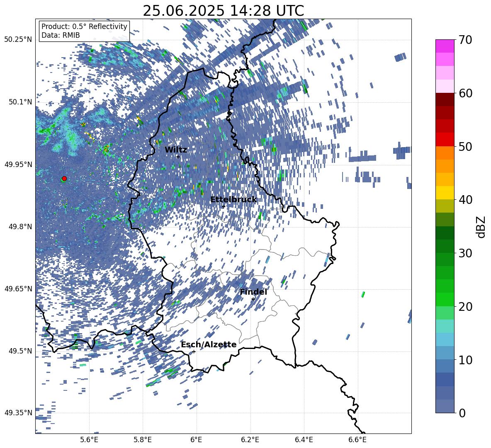Click the 40 value on the colorbar
The height and width of the screenshot is (448, 491).
(465, 200)
